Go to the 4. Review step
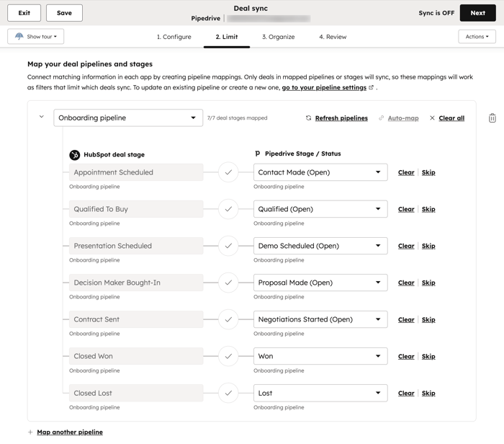Screen dimensions: 504x444 click(x=333, y=37)
